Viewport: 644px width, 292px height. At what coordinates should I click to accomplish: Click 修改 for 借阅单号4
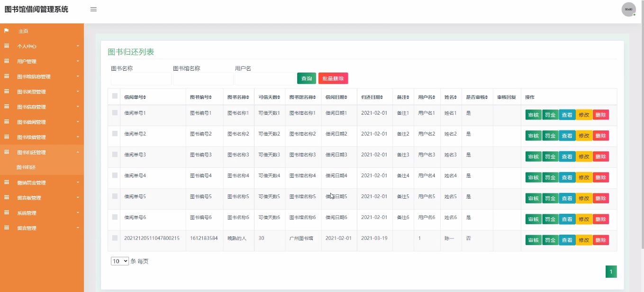(584, 177)
